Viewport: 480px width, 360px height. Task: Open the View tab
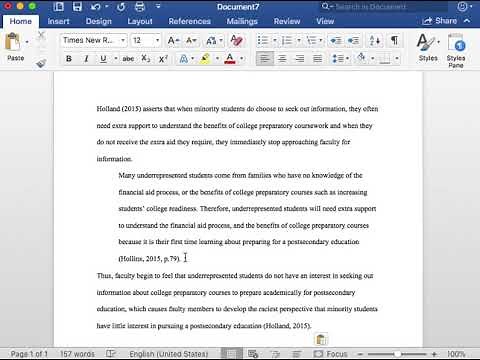tap(325, 21)
